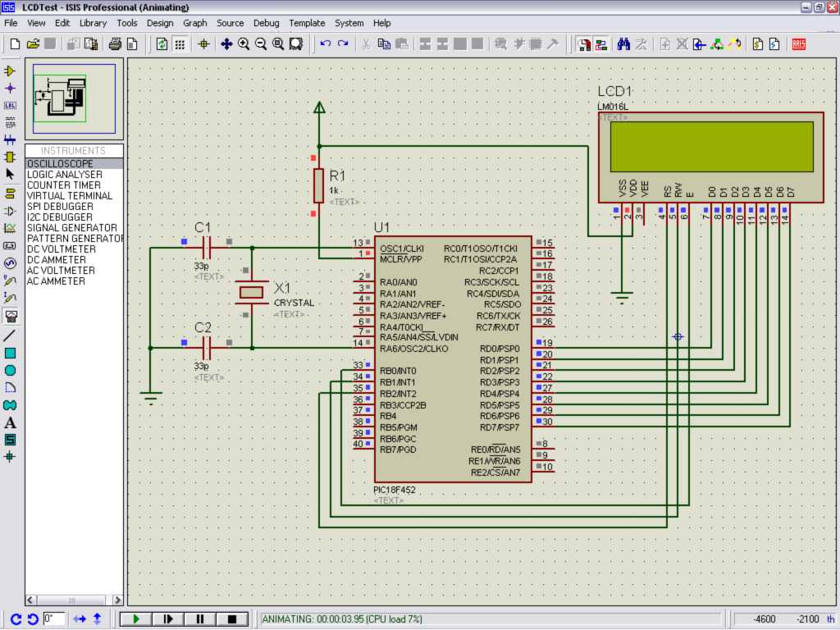Image resolution: width=840 pixels, height=630 pixels.
Task: Click the schematic overview thumbnail
Action: [74, 98]
